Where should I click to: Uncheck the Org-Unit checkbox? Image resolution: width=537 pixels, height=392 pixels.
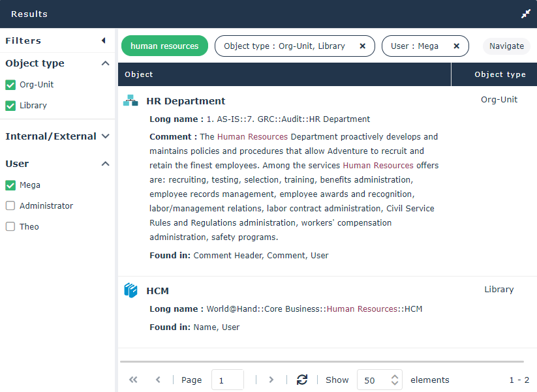pyautogui.click(x=10, y=85)
